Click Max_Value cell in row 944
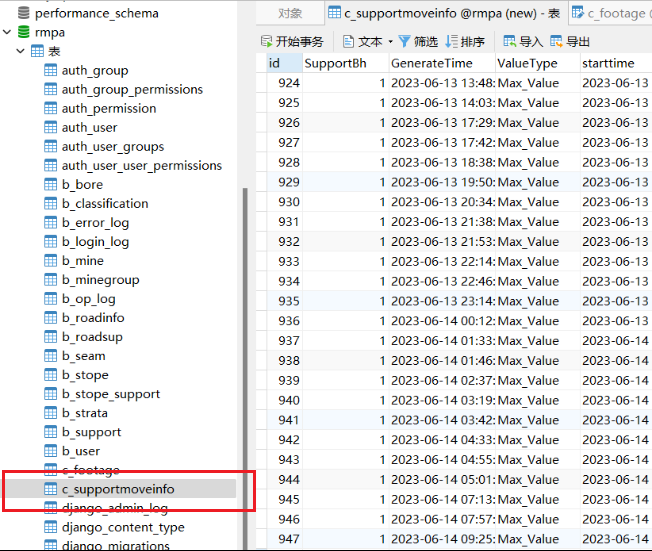The width and height of the screenshot is (652, 551). (538, 479)
